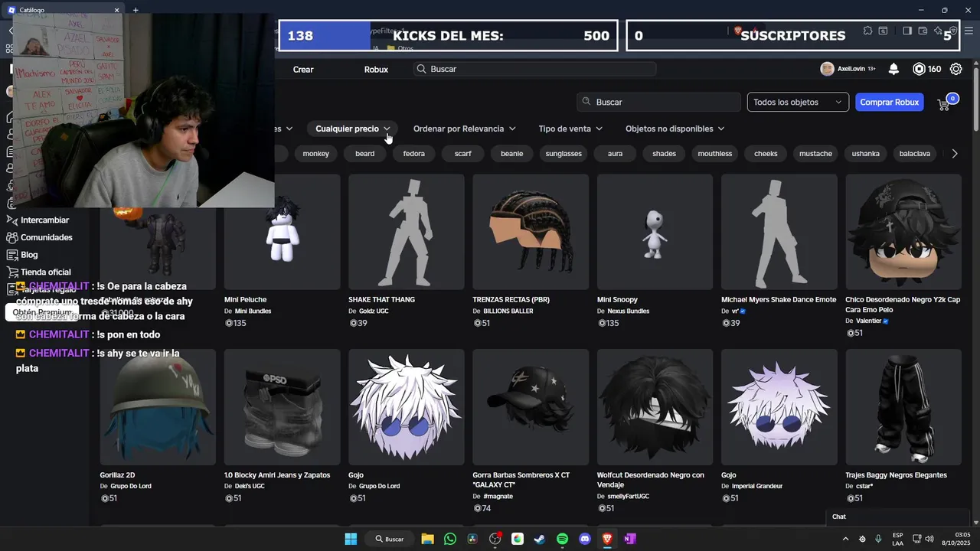
Task: Open Roblox settings gear icon
Action: (x=956, y=69)
